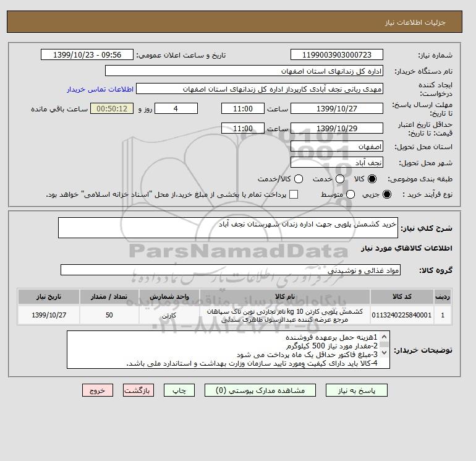Click the نام کالا column header
476x461 pixels.
tap(285, 296)
